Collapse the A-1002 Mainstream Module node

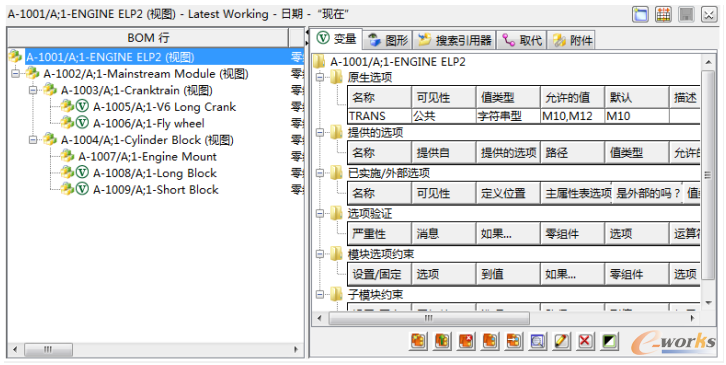coord(16,73)
